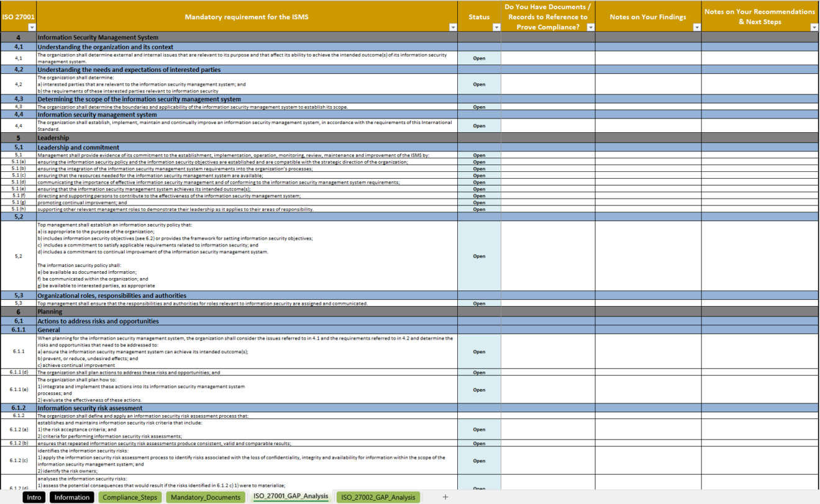820x504 pixels.
Task: Open the Information sheet tab
Action: 71,497
